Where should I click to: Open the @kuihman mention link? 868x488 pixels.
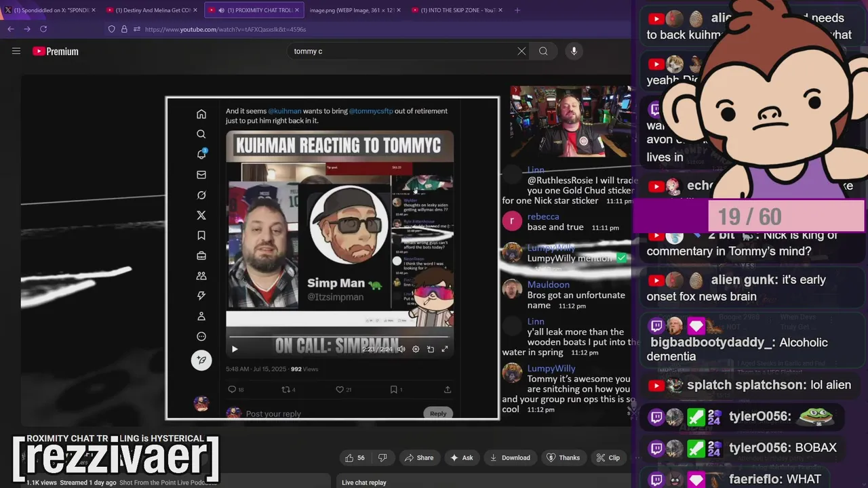(284, 111)
